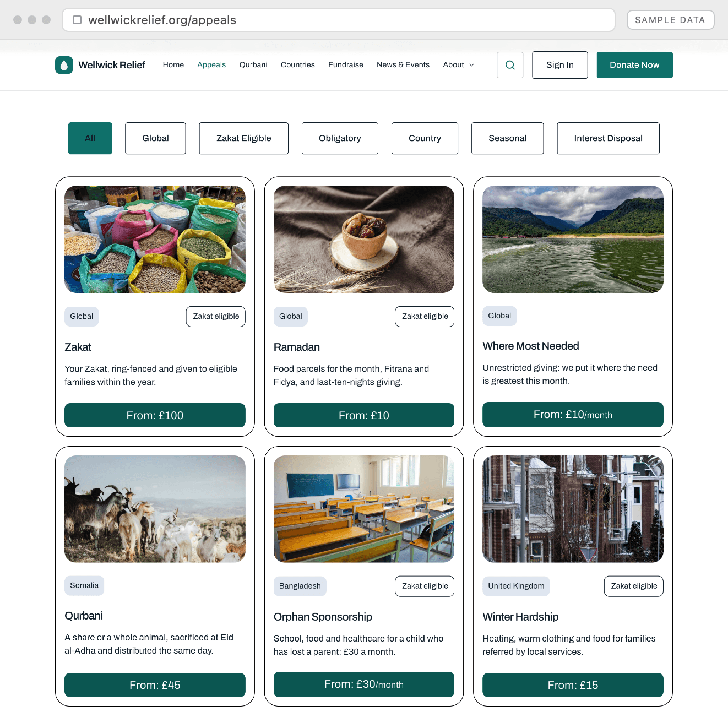
Task: Give monthly to Where Most Needed
Action: click(573, 415)
